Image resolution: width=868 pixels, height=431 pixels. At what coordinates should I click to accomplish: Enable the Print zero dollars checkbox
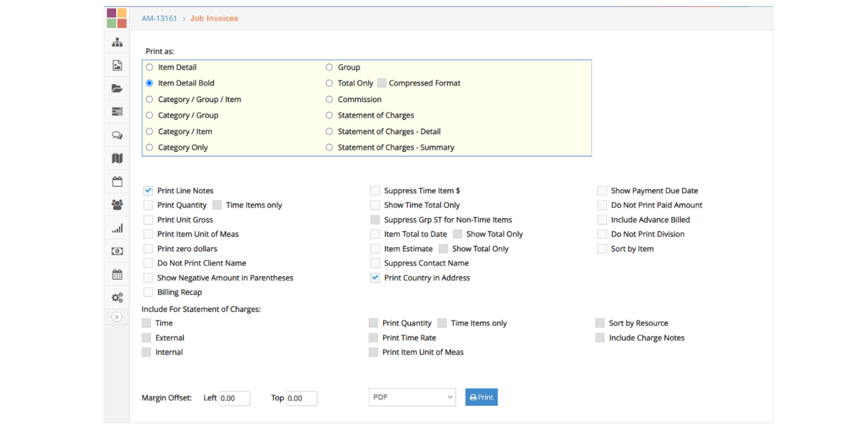click(148, 249)
